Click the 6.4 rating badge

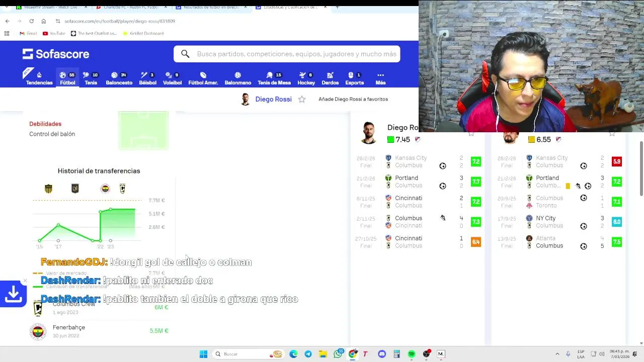pyautogui.click(x=475, y=242)
